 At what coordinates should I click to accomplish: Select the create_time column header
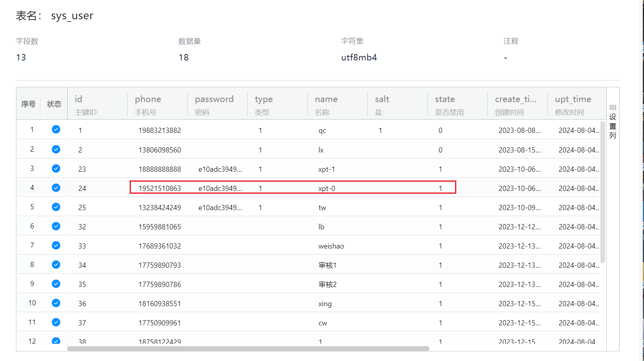(x=516, y=99)
